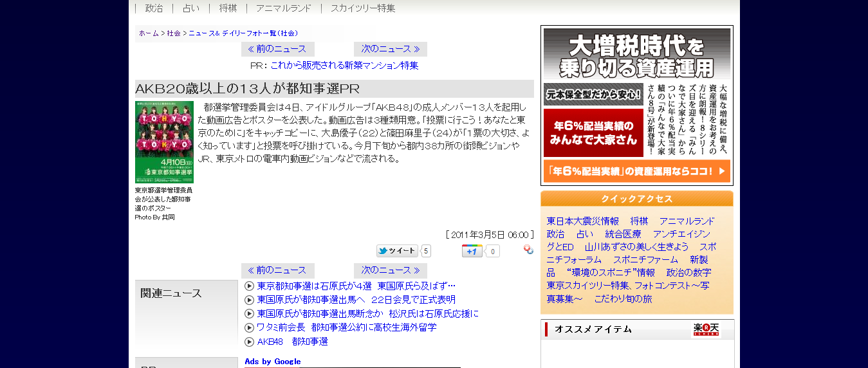
Task: Open 占い in the top navigation bar
Action: (191, 8)
